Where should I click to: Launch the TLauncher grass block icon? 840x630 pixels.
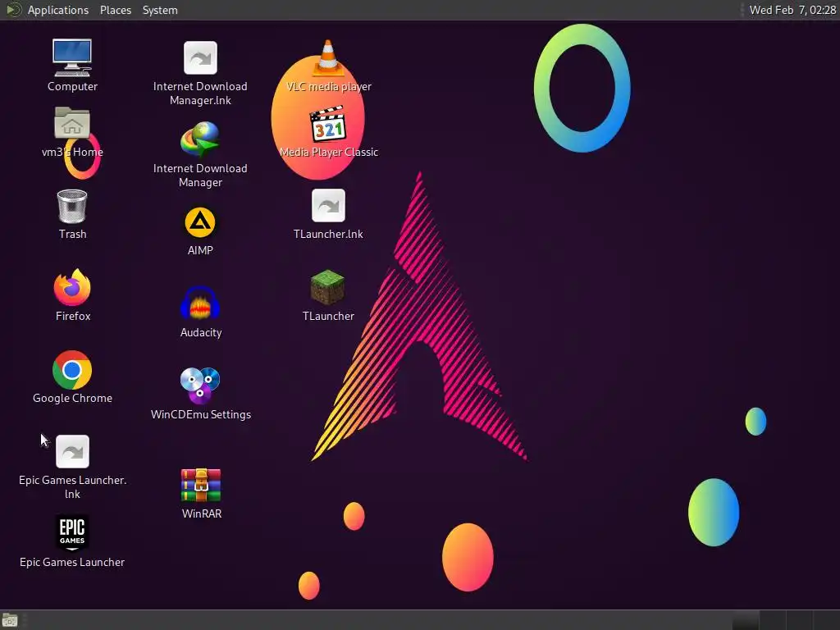tap(328, 287)
